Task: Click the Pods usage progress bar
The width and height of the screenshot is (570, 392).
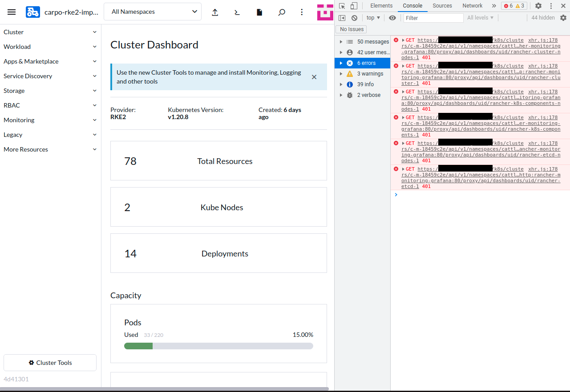Action: pyautogui.click(x=218, y=345)
